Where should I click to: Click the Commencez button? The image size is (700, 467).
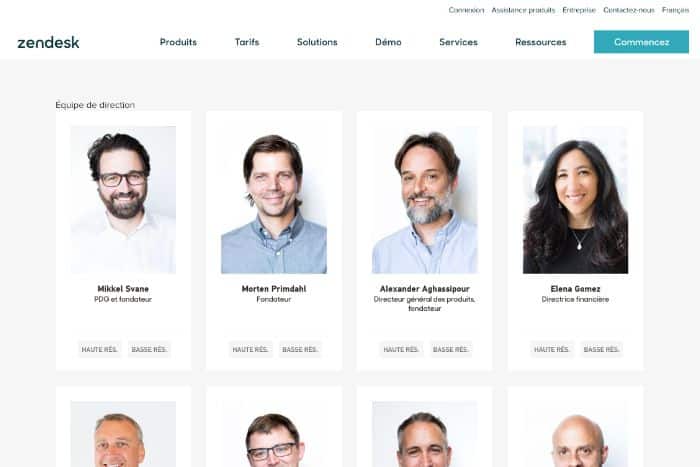[641, 42]
